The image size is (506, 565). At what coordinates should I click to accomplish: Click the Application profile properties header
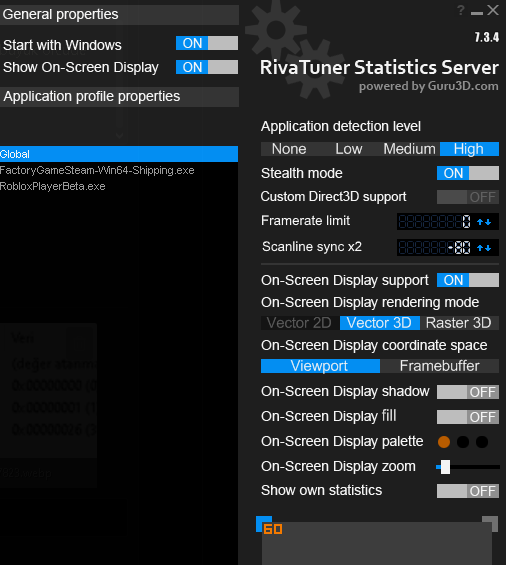click(119, 97)
